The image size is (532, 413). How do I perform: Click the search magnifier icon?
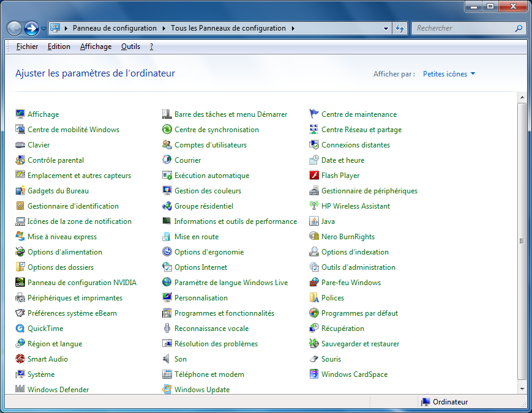point(519,29)
